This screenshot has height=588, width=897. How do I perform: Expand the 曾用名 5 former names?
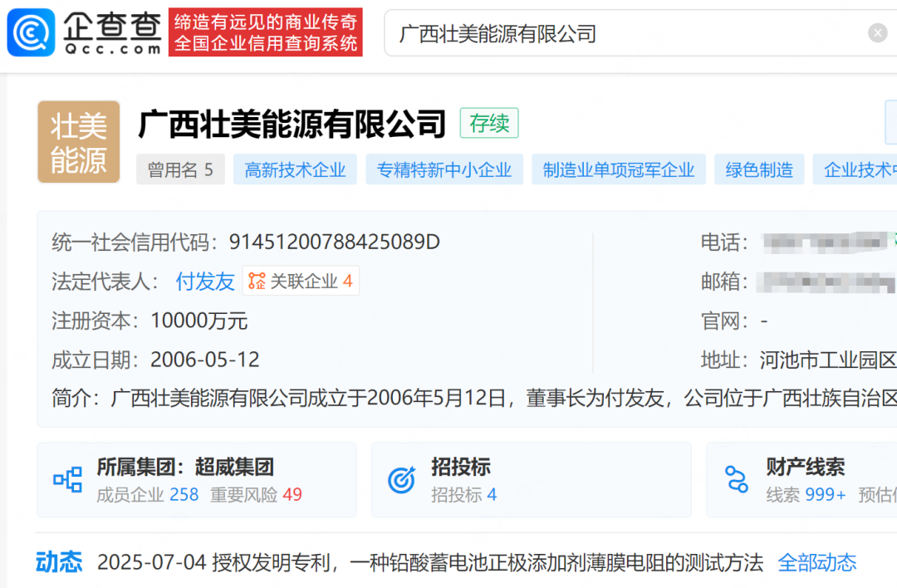(x=180, y=170)
